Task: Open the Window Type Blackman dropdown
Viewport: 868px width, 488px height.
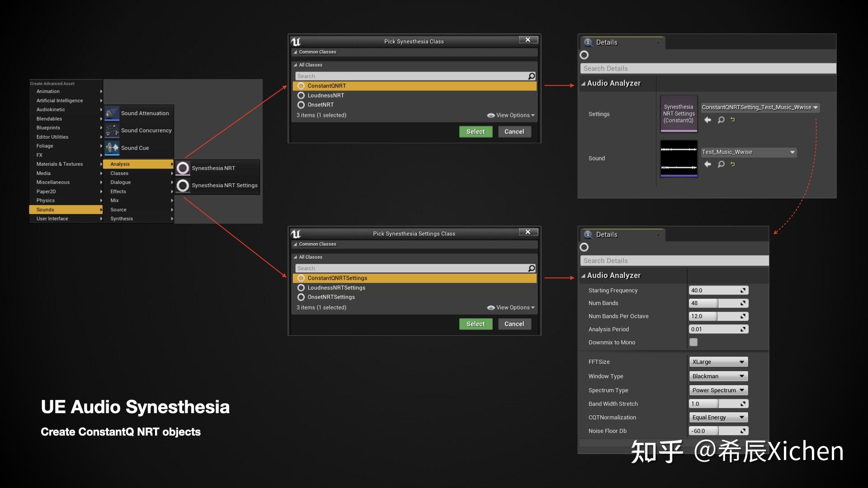Action: tap(718, 376)
